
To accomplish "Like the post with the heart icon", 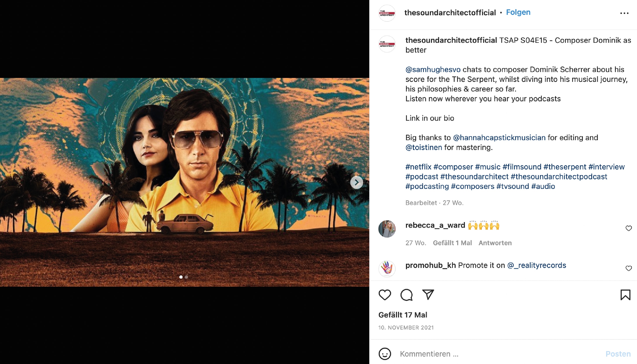I will (x=385, y=295).
